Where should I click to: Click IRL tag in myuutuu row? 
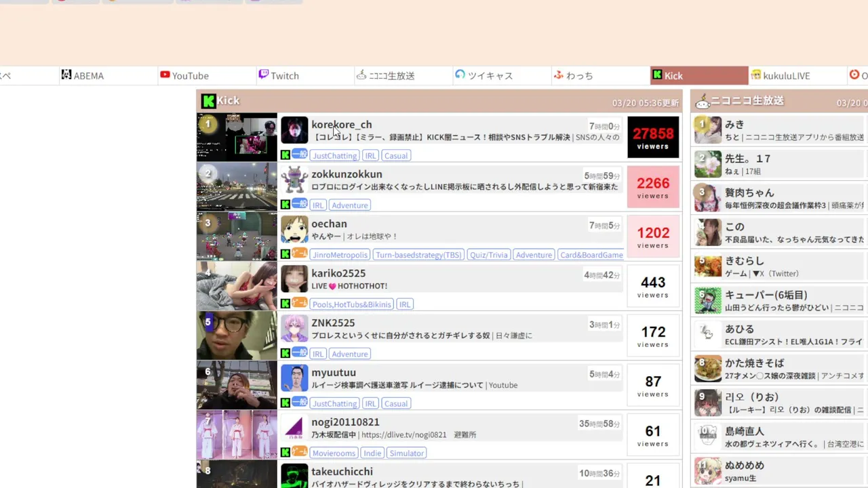point(370,403)
